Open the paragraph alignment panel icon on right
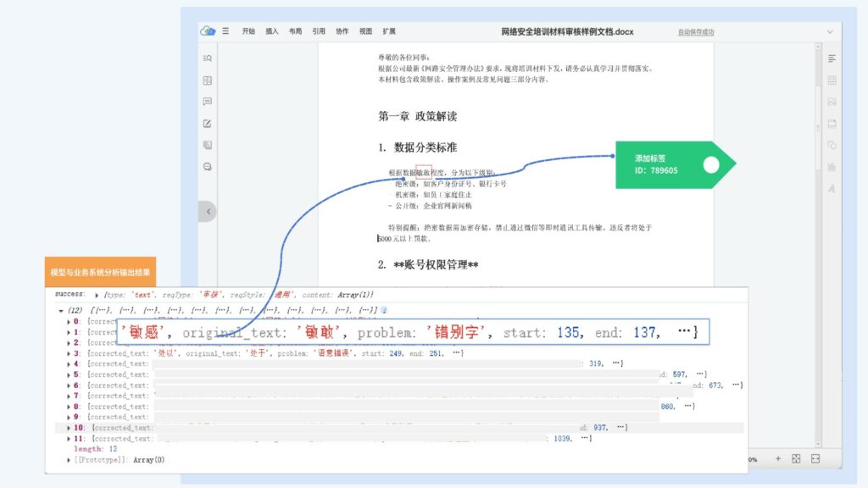This screenshot has height=488, width=868. pyautogui.click(x=832, y=58)
